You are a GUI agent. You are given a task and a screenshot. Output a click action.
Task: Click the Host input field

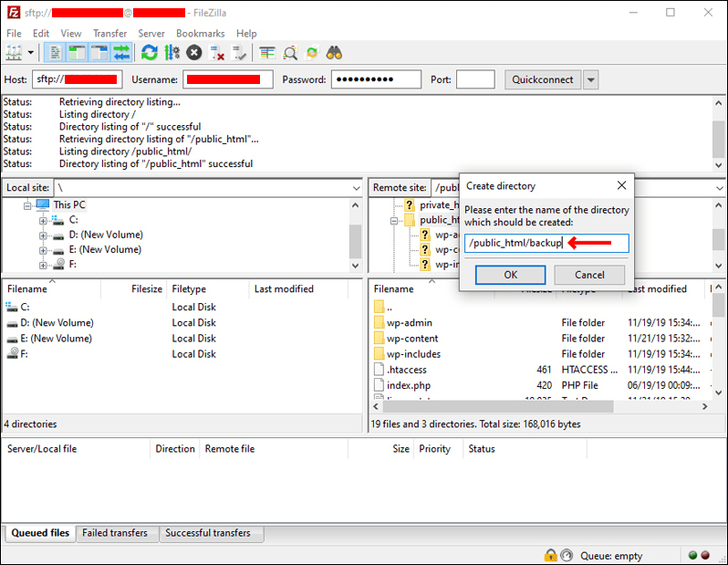(77, 79)
